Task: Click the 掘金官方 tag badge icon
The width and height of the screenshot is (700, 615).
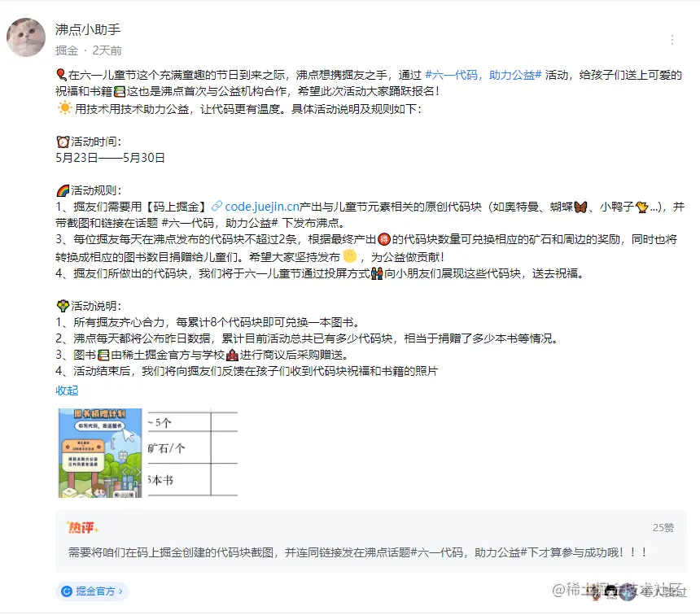Action: pyautogui.click(x=67, y=591)
